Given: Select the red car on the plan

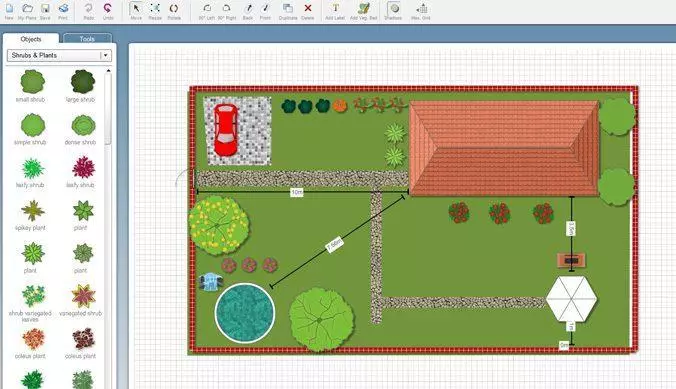Looking at the screenshot, I should tap(225, 130).
